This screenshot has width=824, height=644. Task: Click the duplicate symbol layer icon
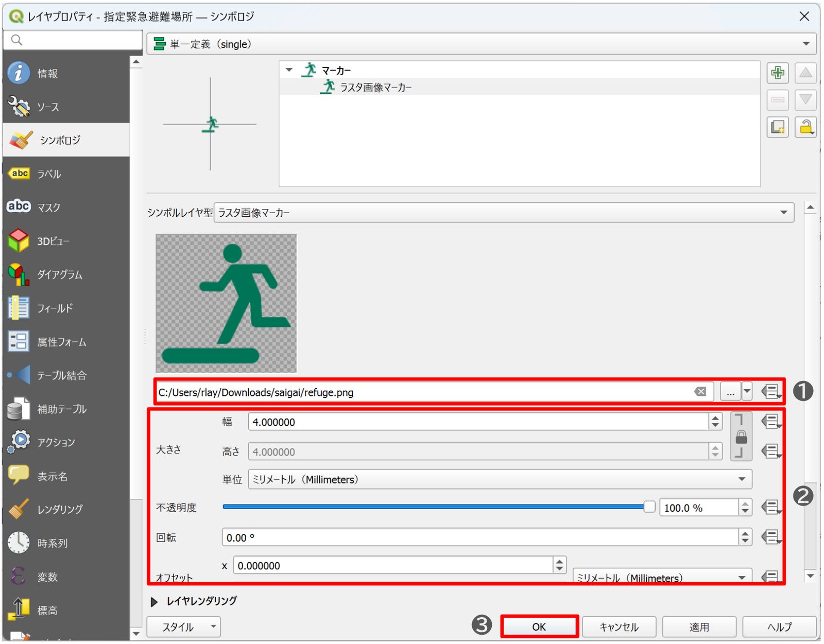(x=778, y=127)
